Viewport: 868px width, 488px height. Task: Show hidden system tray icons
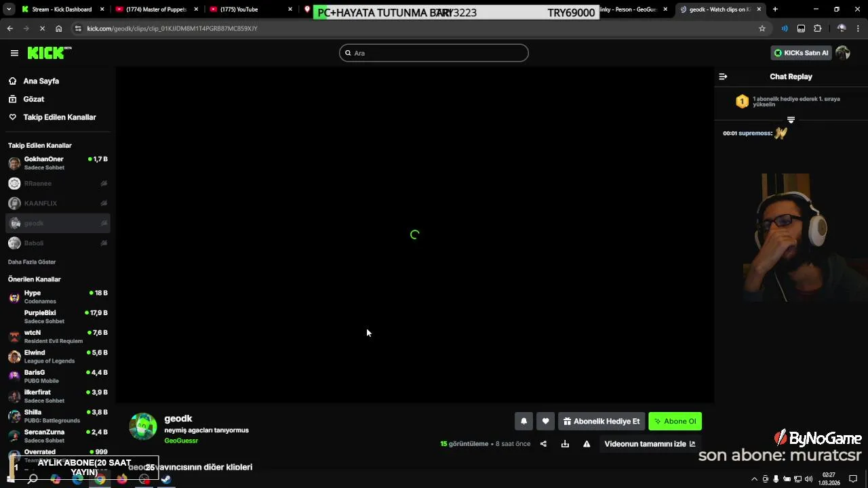[754, 479]
